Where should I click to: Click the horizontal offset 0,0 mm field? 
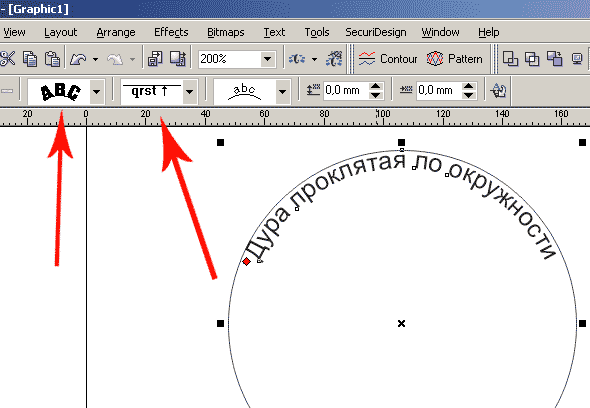click(x=438, y=90)
